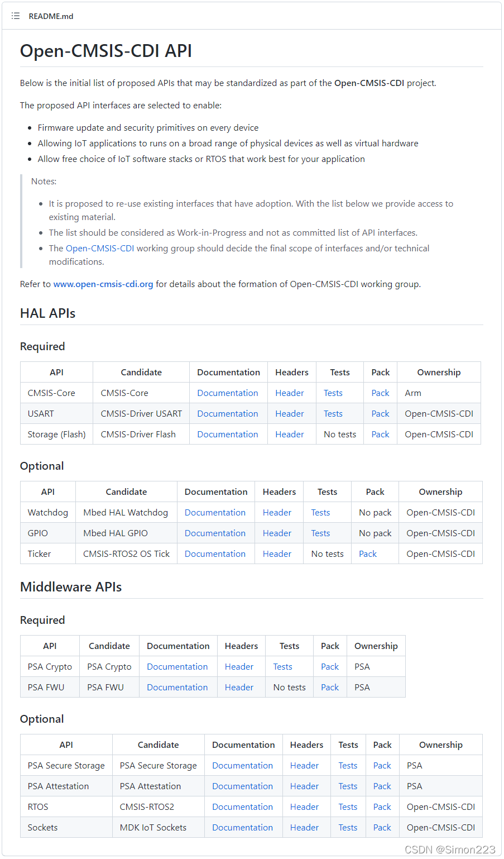Screen dimensions: 504x859
Task: Open Pack link for PSA FWU row
Action: coord(330,688)
